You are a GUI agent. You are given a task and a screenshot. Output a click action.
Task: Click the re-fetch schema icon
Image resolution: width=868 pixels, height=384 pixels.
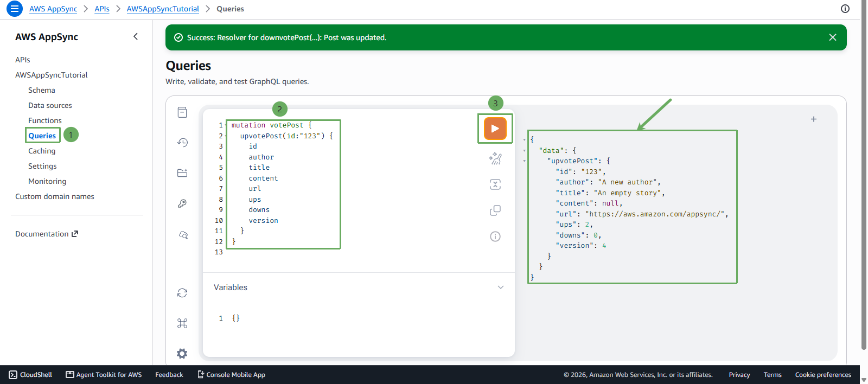(182, 293)
